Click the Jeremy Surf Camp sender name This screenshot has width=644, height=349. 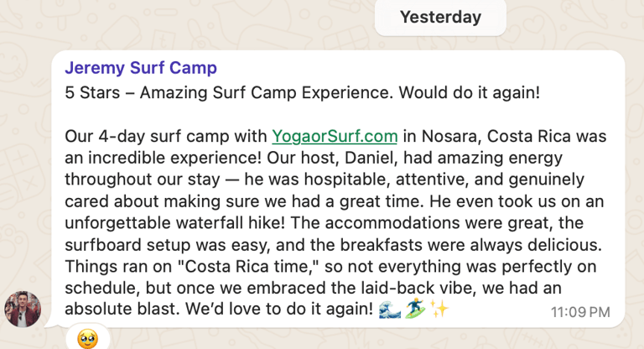141,68
